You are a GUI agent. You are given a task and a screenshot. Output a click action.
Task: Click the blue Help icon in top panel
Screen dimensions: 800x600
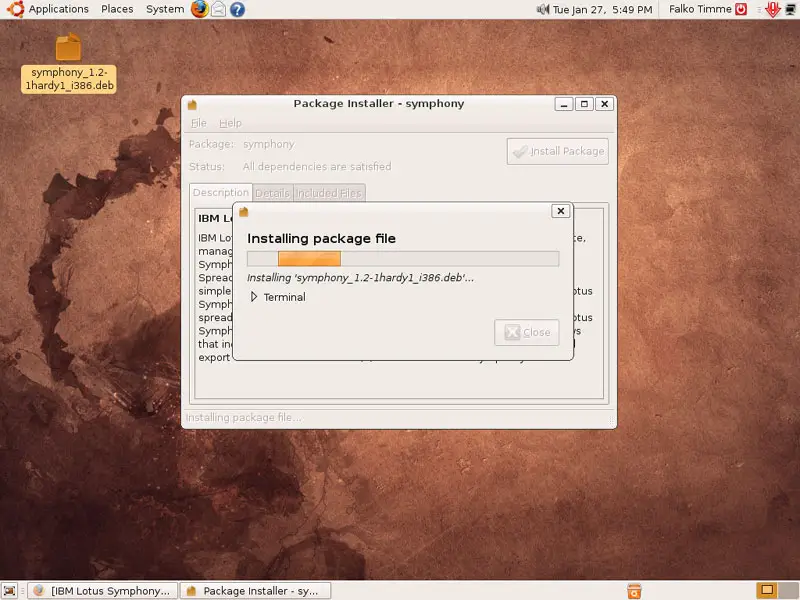tap(237, 9)
